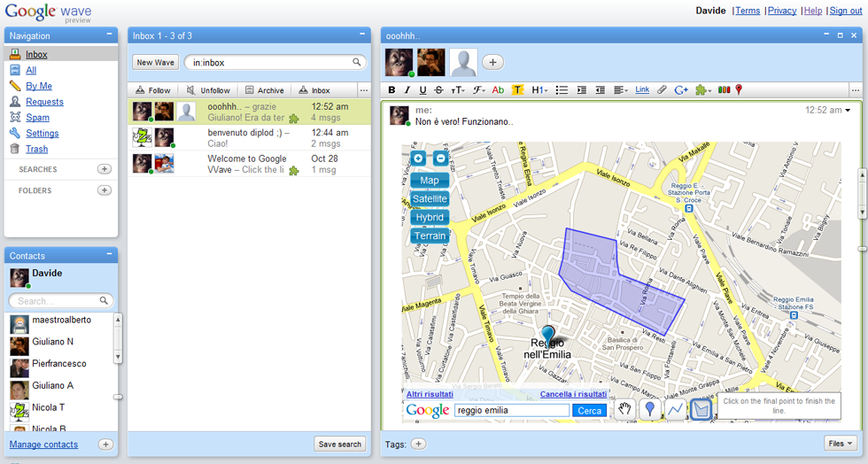Switch the map to Satellite view

click(430, 198)
